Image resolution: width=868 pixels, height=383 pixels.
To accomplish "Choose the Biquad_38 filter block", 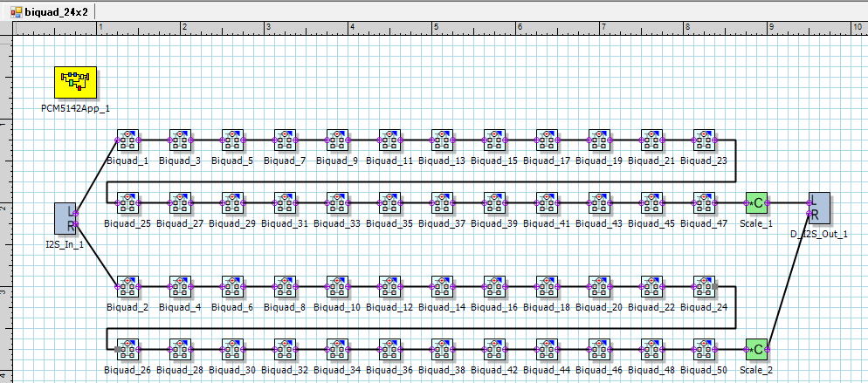I will 442,349.
